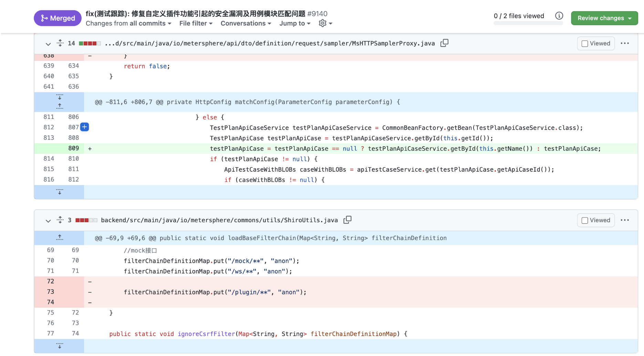This screenshot has height=356, width=644.
Task: Click the files viewed info icon
Action: (x=559, y=16)
